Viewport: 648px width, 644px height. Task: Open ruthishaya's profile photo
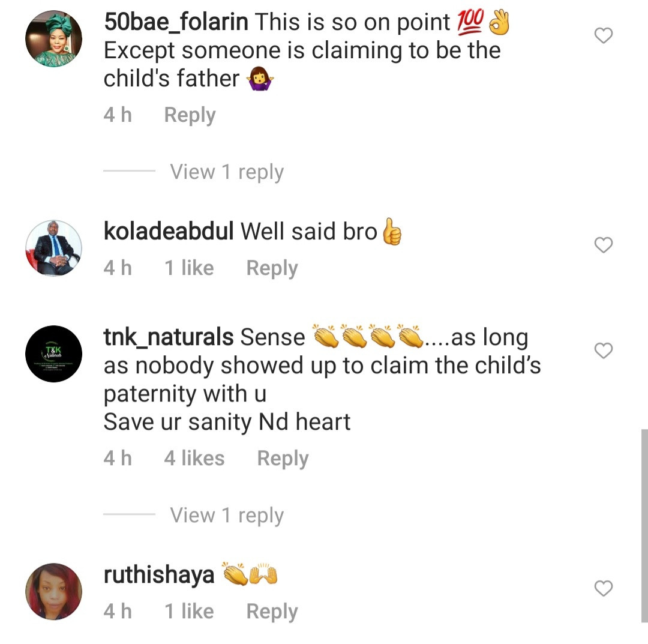(x=53, y=591)
